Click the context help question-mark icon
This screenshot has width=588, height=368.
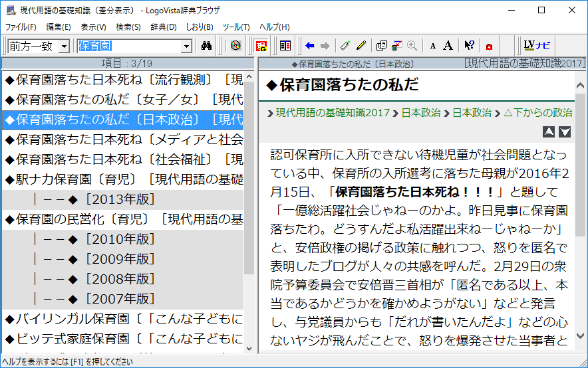coord(470,46)
